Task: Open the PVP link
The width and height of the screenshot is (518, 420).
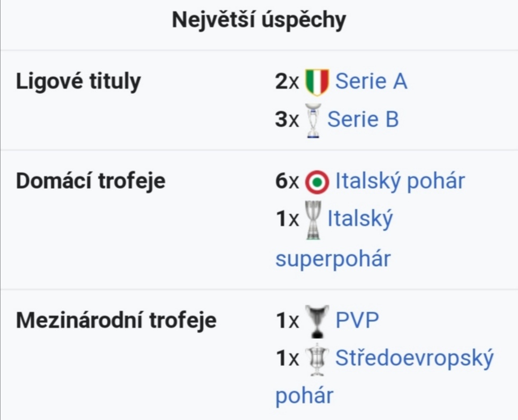Action: click(x=357, y=320)
